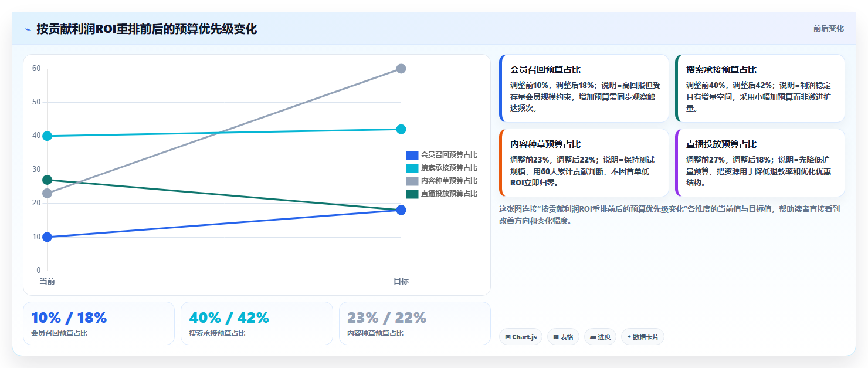This screenshot has width=868, height=368.
Task: Click 直播投放预算占比 legend label
Action: (x=449, y=194)
